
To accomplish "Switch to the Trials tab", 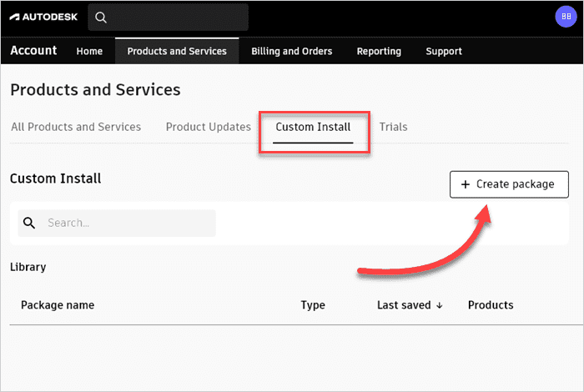I will point(393,127).
